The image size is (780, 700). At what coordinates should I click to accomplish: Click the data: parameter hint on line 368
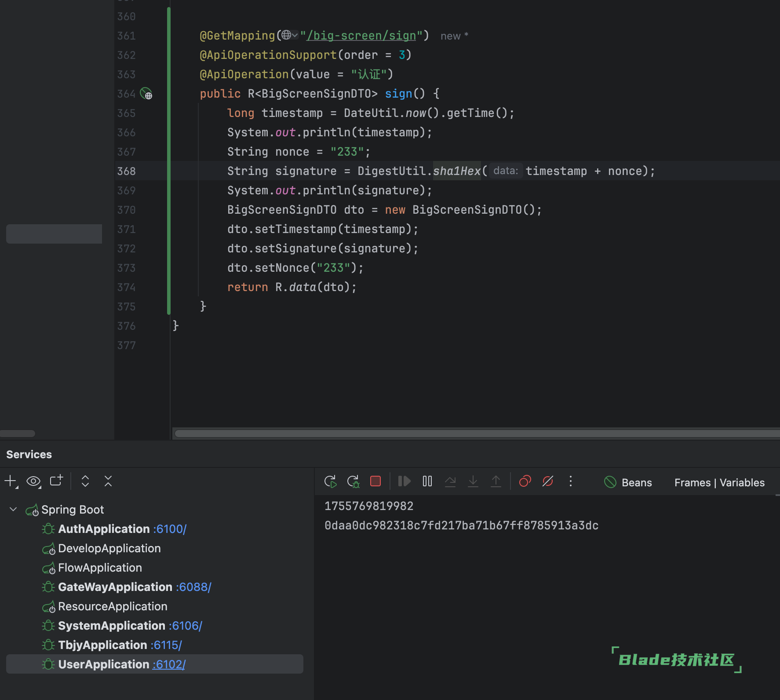(x=506, y=171)
